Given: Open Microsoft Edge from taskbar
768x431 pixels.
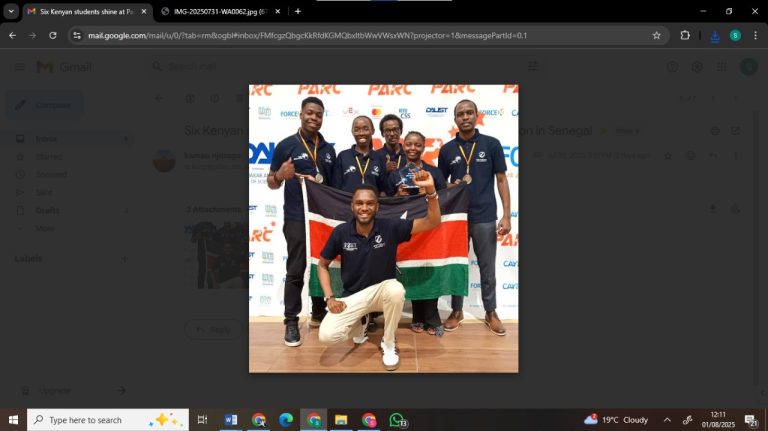Looking at the screenshot, I should [x=286, y=420].
